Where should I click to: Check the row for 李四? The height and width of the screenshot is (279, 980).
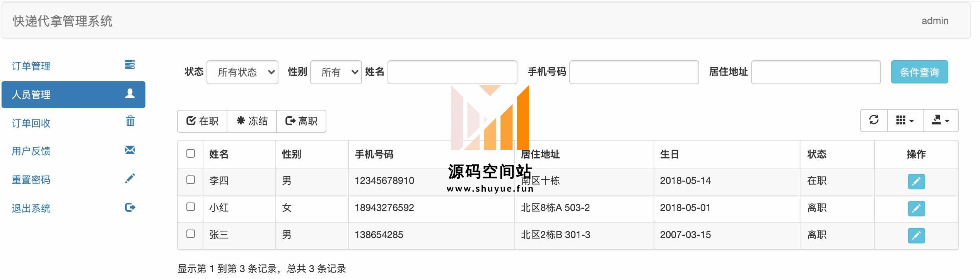coord(191,180)
